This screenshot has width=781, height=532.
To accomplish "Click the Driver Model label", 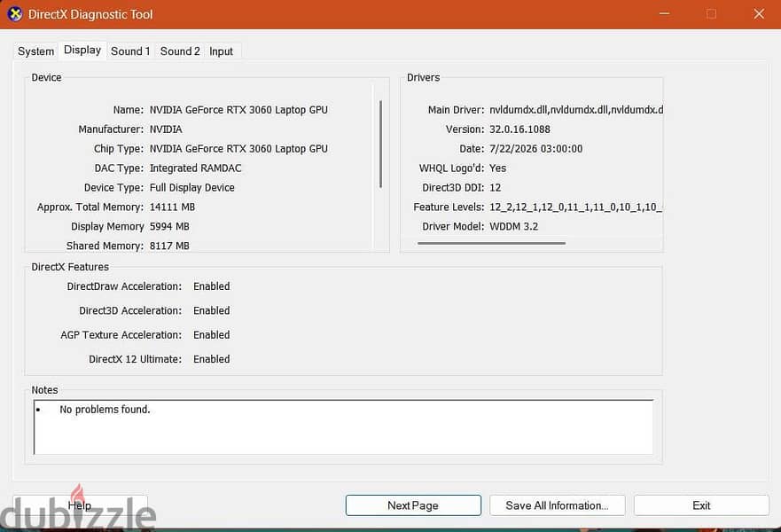I will tap(453, 226).
